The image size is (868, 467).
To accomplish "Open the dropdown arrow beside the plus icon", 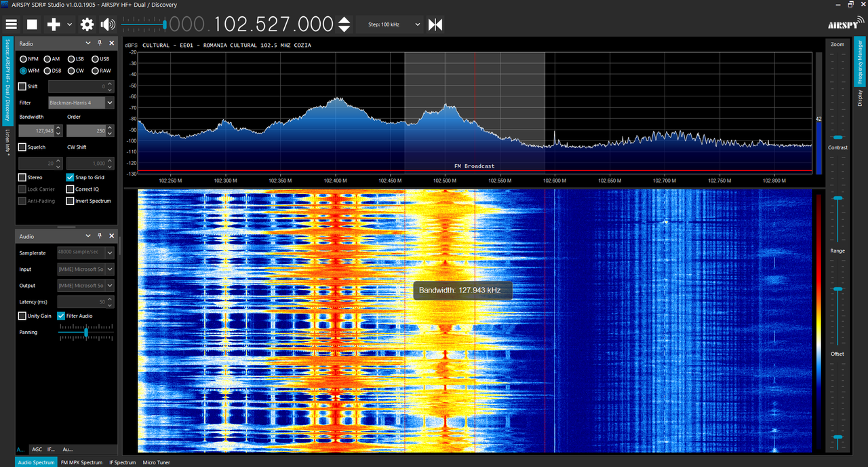I will click(69, 25).
